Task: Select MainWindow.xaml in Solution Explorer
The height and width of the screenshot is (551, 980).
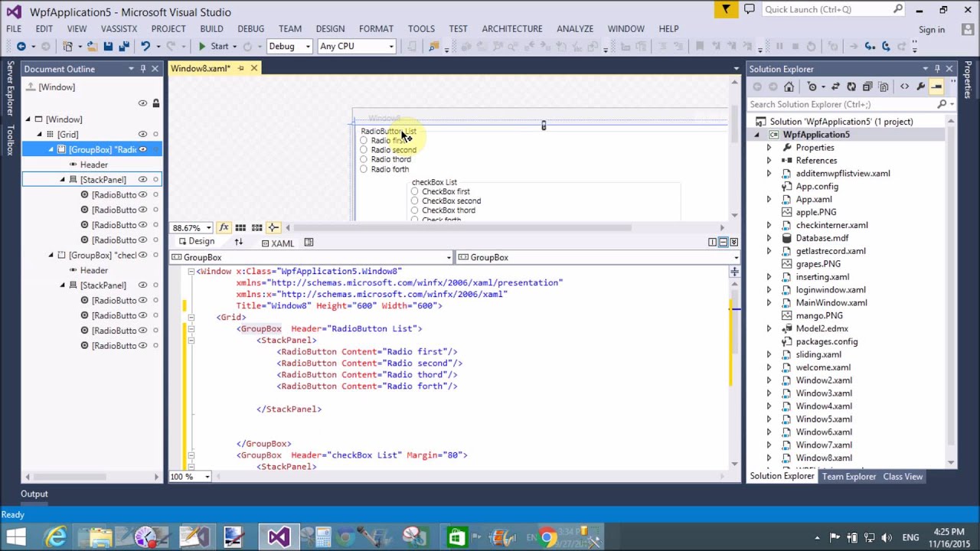Action: (831, 302)
